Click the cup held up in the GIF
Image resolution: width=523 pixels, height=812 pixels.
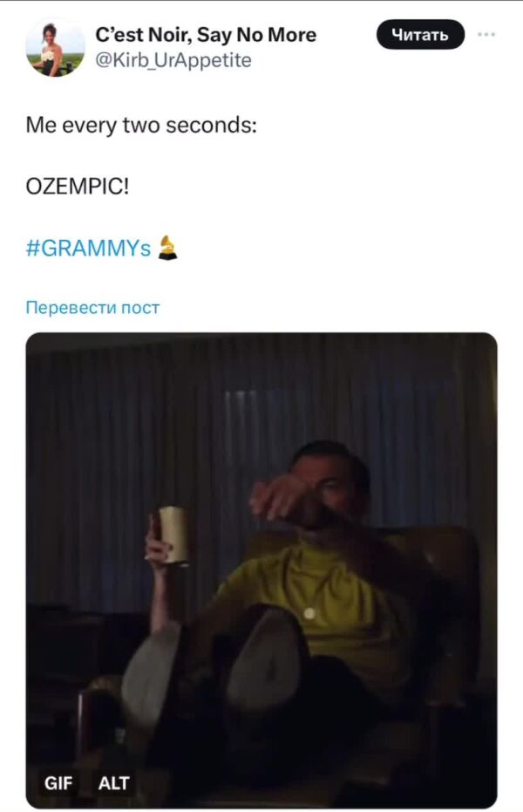(x=173, y=535)
